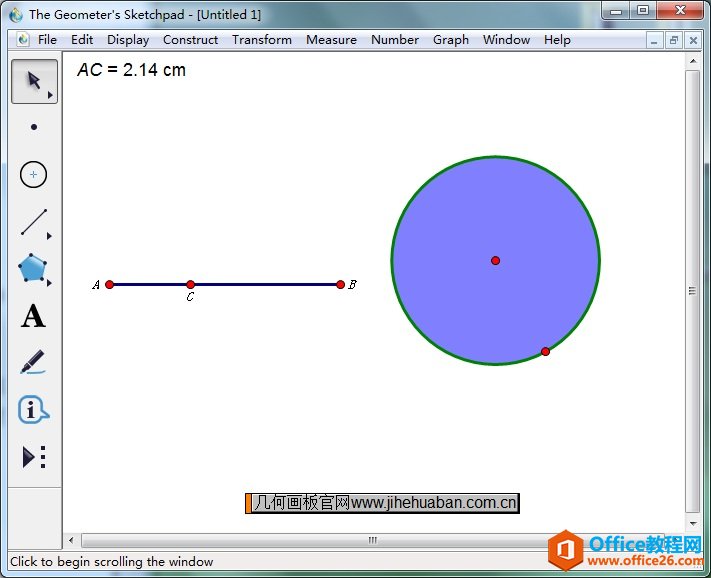Viewport: 711px width, 578px height.
Task: Select the Point tool
Action: (x=33, y=127)
